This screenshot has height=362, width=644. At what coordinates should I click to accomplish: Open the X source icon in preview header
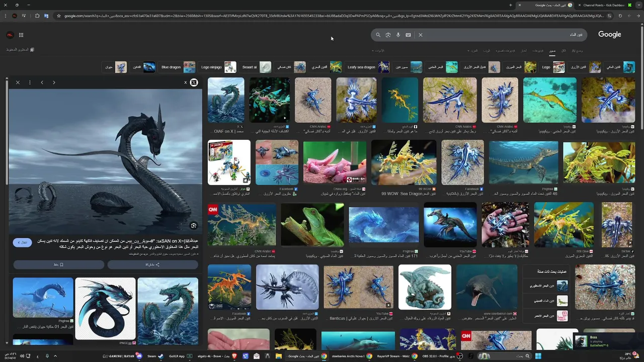pyautogui.click(x=194, y=82)
